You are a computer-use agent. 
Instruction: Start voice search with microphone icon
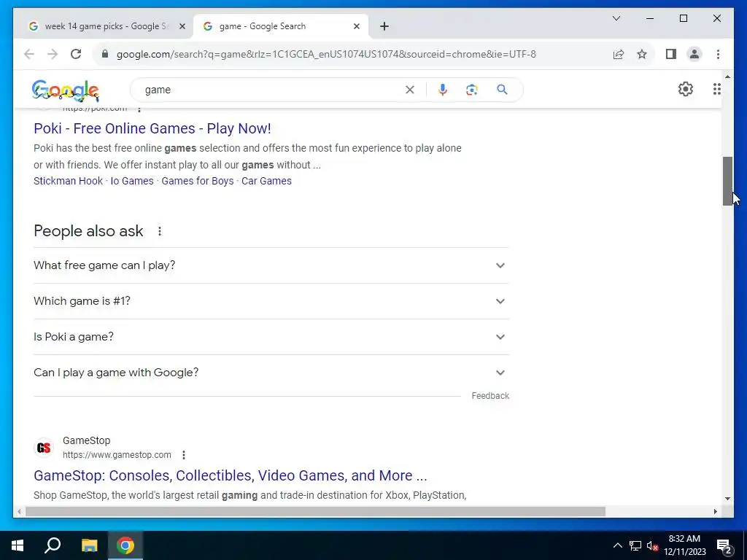pyautogui.click(x=443, y=90)
